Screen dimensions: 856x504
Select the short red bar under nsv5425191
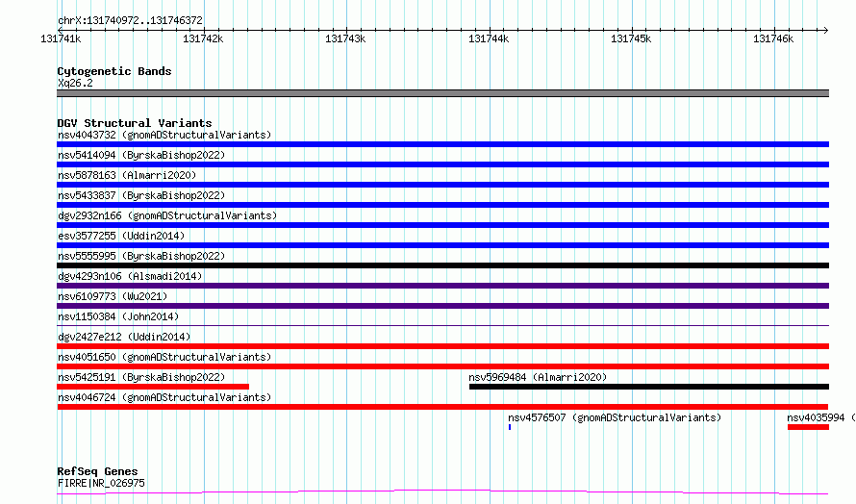153,387
